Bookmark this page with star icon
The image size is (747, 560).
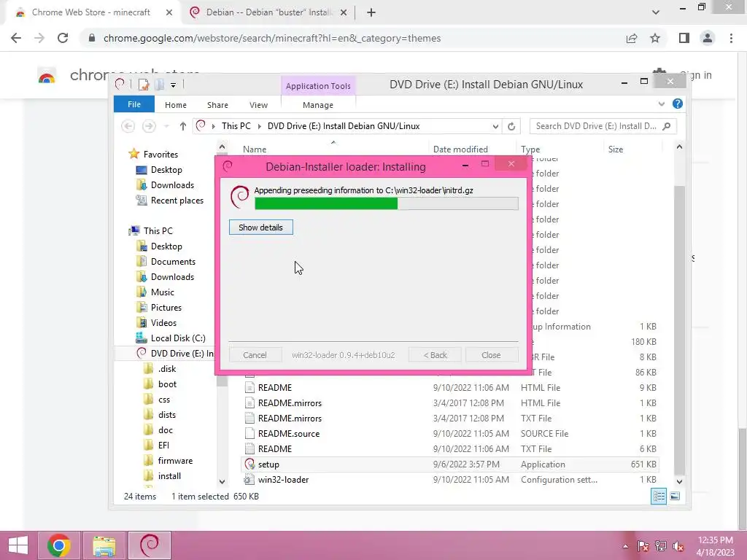point(655,38)
